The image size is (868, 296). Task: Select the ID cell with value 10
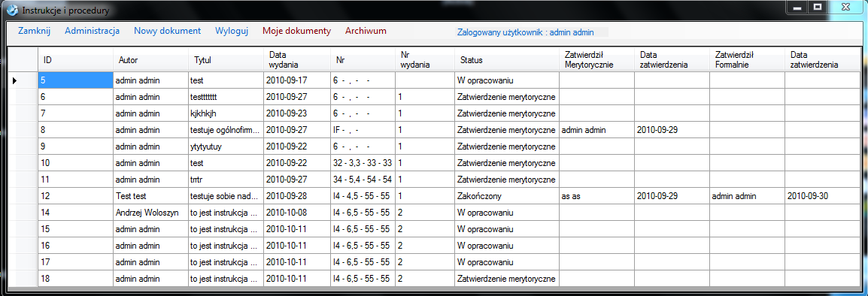point(75,163)
